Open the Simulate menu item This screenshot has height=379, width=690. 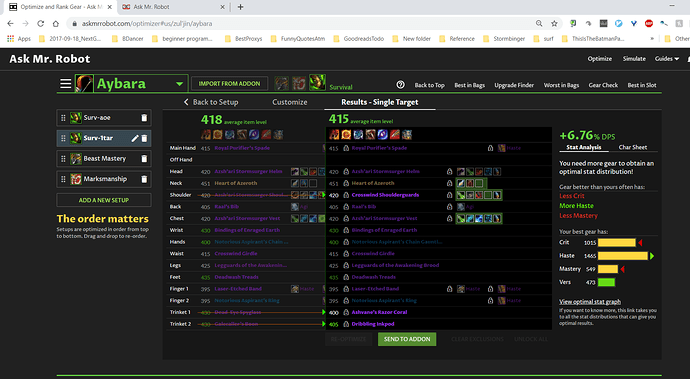634,59
